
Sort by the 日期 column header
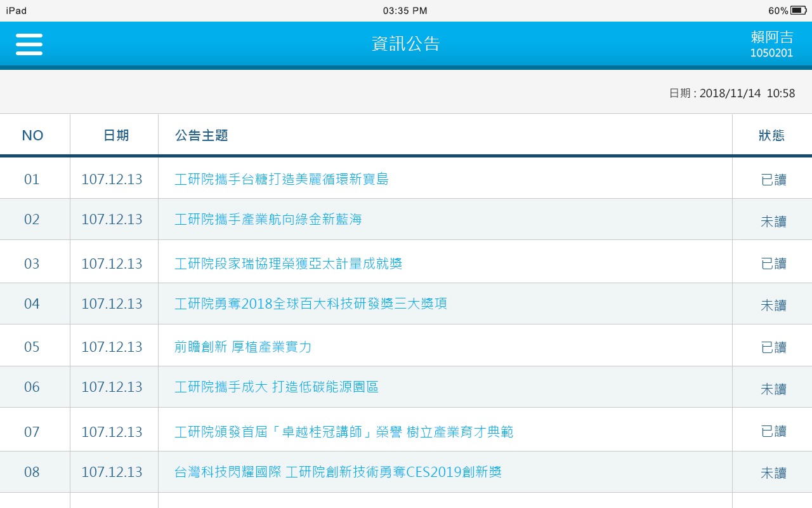pos(115,135)
